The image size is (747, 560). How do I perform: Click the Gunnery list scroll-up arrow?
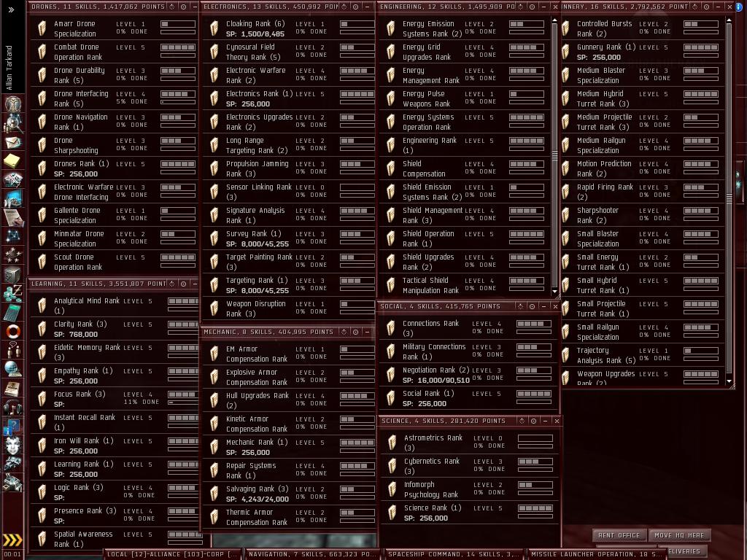point(729,21)
